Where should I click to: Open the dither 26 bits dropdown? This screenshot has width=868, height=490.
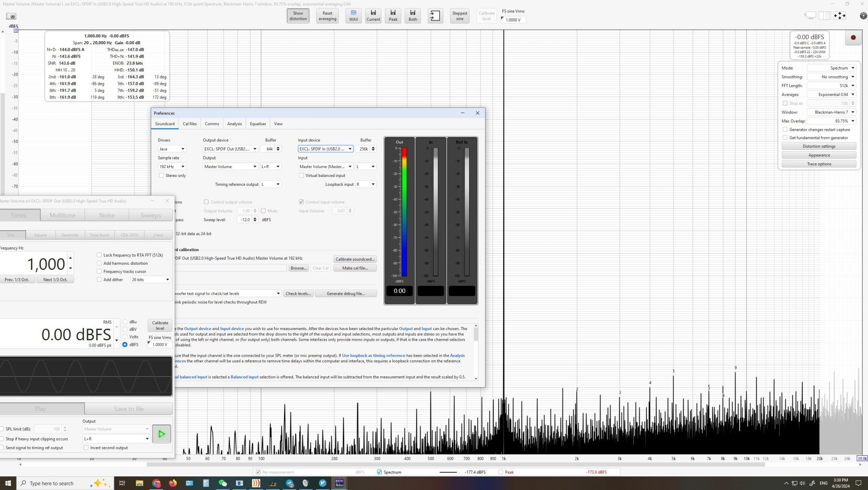point(150,280)
